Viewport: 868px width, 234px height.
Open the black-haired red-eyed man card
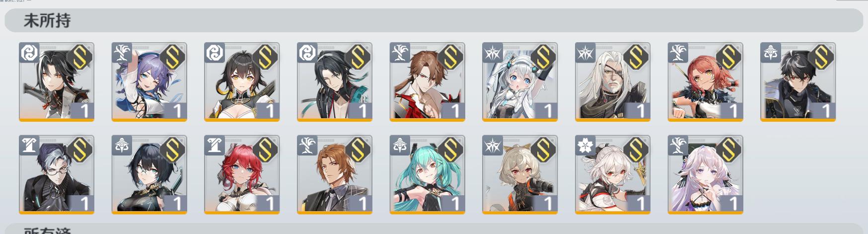[x=798, y=82]
